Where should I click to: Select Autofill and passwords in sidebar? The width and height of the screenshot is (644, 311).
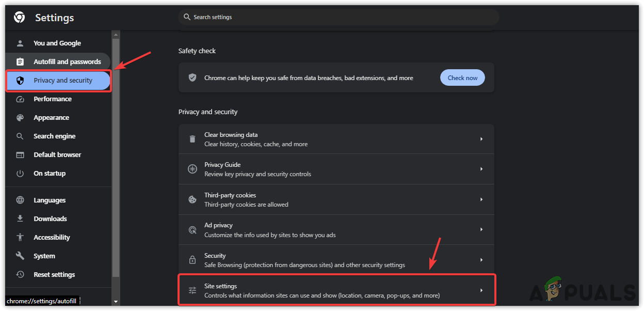(x=67, y=62)
